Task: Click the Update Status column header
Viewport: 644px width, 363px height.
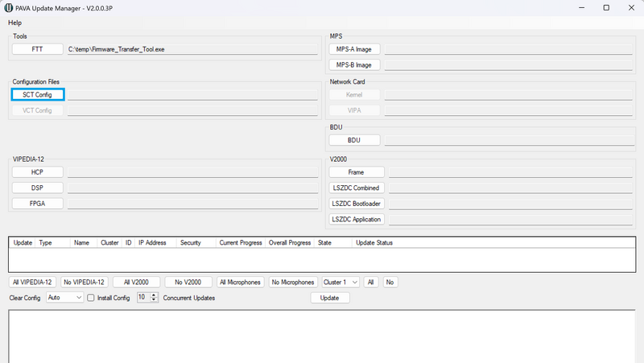Action: click(493, 243)
